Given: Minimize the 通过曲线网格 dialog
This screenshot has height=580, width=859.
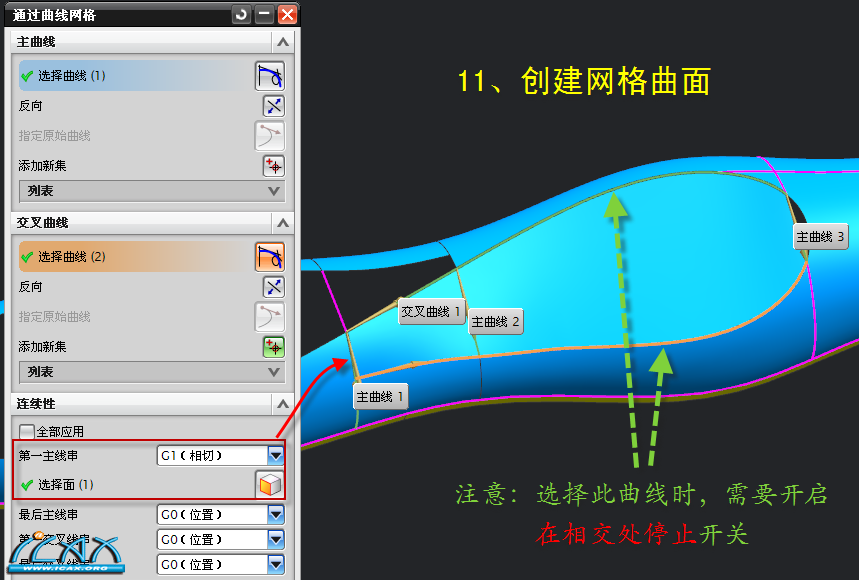Looking at the screenshot, I should [264, 14].
